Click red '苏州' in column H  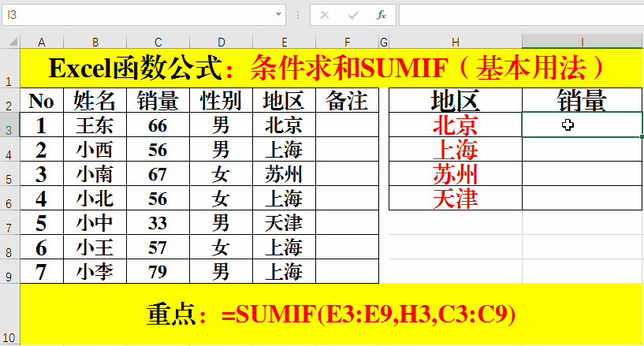(456, 173)
